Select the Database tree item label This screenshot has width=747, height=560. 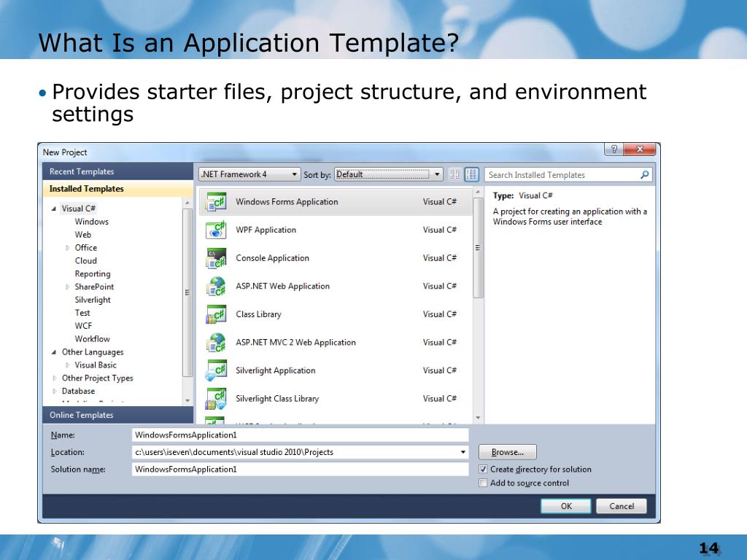[x=79, y=391]
